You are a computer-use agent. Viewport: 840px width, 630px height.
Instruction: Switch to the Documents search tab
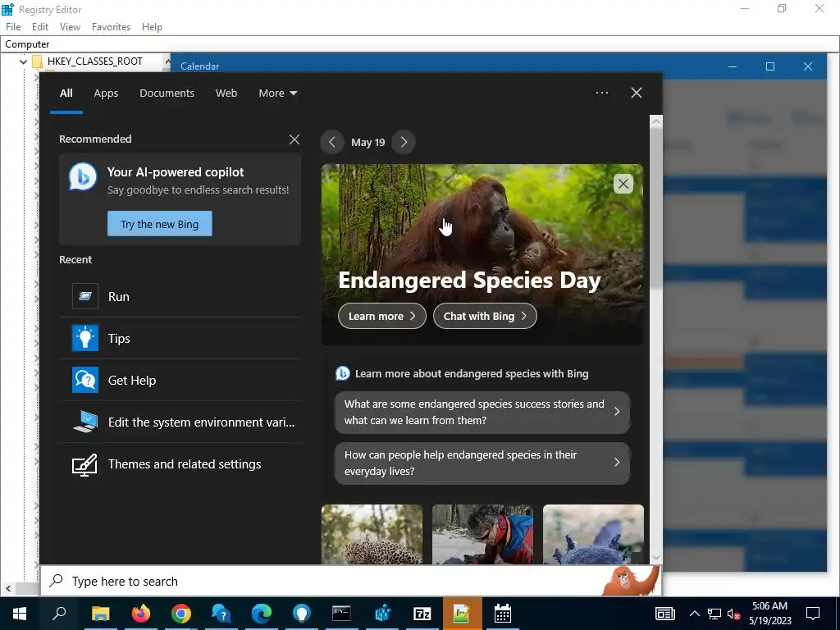(167, 93)
